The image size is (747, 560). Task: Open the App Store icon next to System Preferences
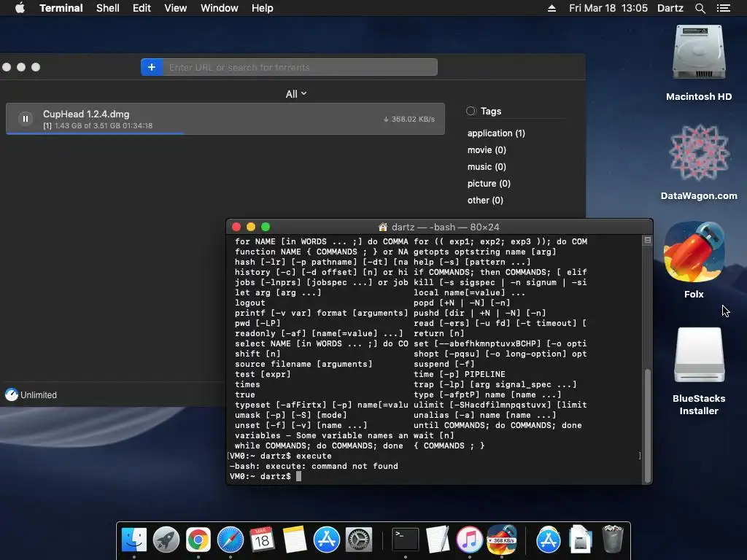click(326, 540)
